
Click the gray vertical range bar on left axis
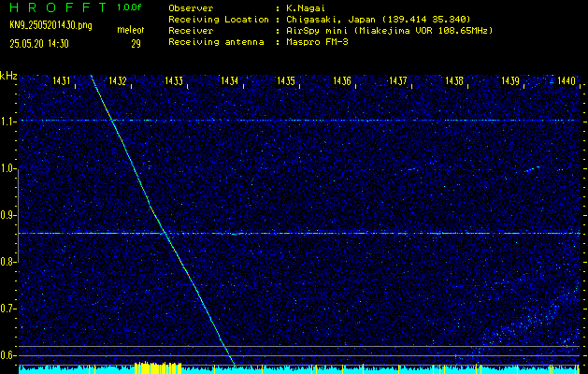click(x=18, y=216)
